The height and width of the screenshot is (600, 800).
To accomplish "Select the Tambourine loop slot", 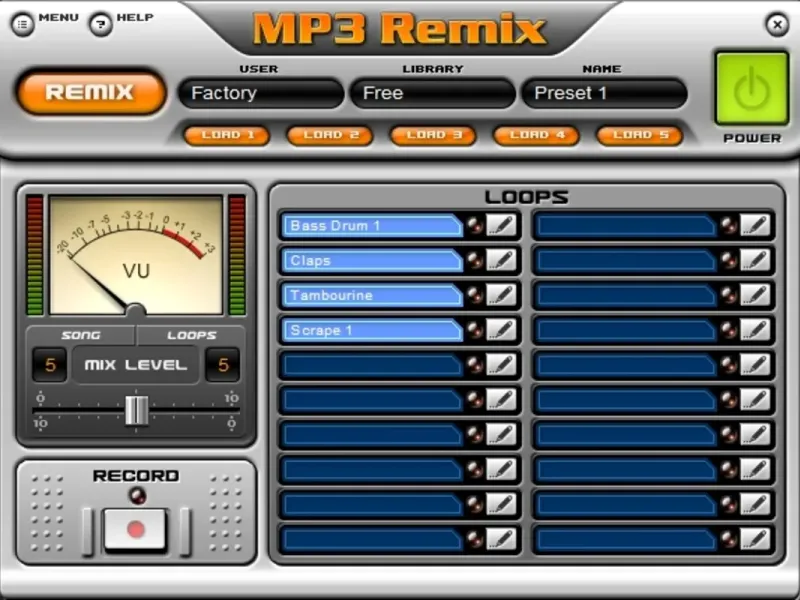I will pos(372,295).
